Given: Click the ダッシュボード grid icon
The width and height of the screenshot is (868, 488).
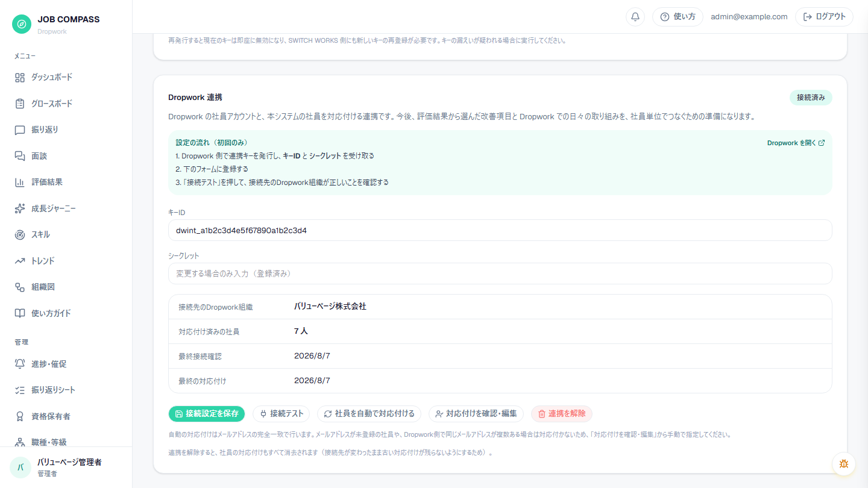Looking at the screenshot, I should (x=20, y=77).
